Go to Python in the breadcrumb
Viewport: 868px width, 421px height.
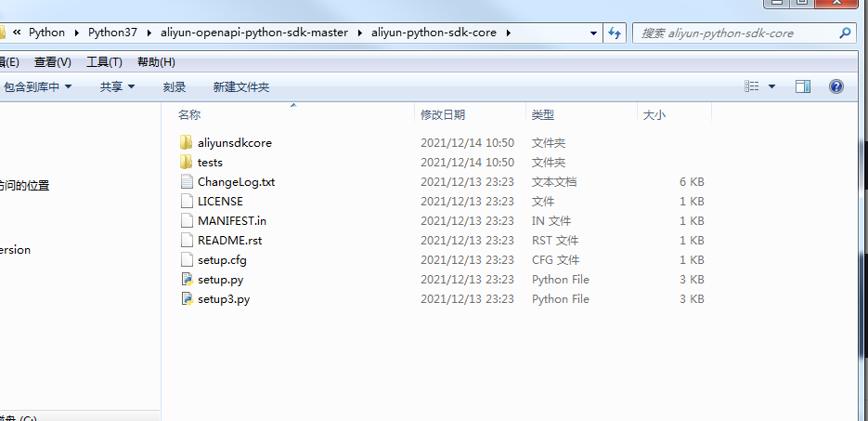click(x=46, y=33)
